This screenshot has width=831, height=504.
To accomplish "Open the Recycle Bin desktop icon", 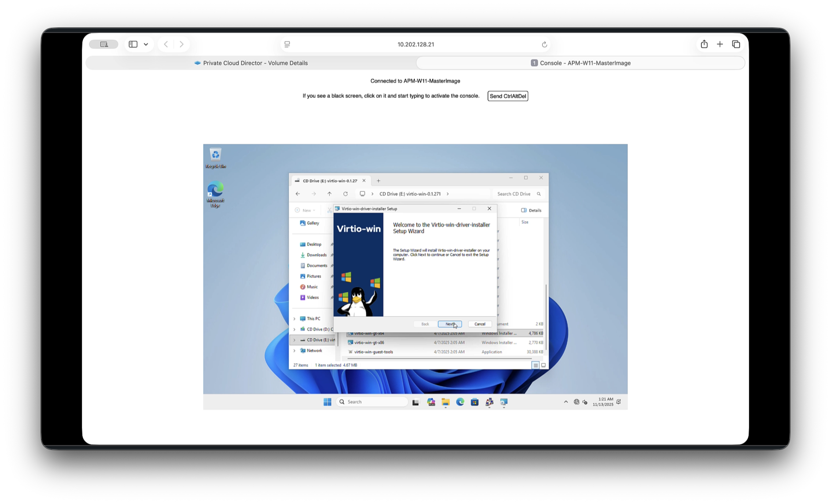I will [x=215, y=158].
